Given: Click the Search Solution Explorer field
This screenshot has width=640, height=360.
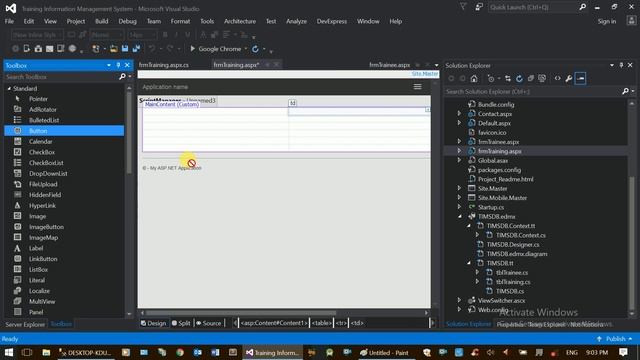Looking at the screenshot, I should click(x=533, y=91).
